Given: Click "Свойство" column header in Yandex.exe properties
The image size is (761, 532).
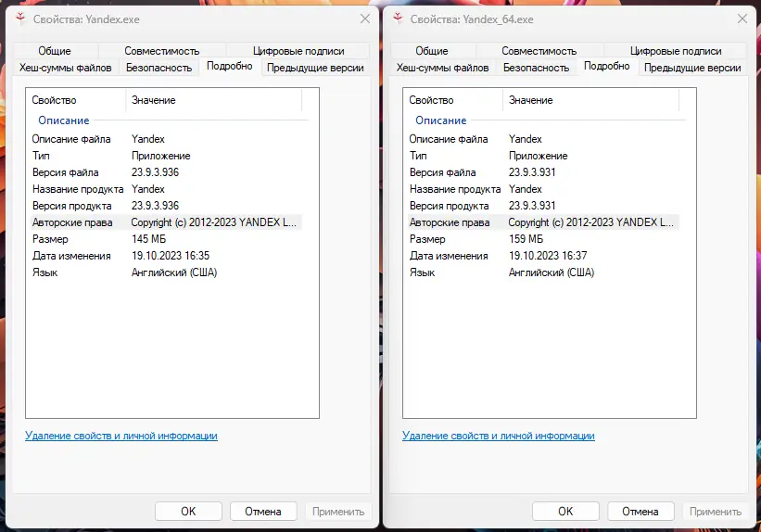Looking at the screenshot, I should [x=55, y=100].
